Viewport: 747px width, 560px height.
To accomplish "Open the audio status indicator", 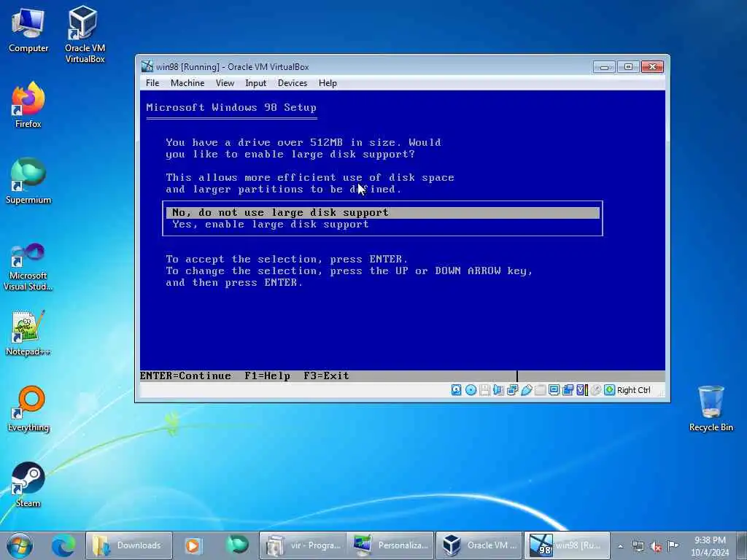I will pyautogui.click(x=498, y=390).
